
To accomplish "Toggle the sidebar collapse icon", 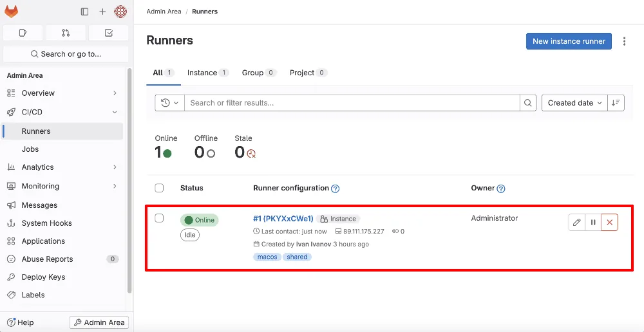I will point(84,12).
